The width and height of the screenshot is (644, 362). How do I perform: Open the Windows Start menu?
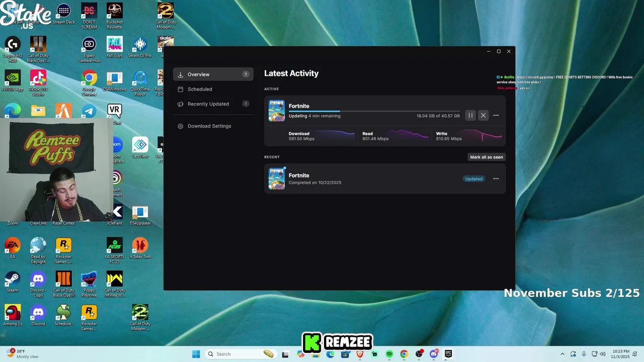click(196, 354)
